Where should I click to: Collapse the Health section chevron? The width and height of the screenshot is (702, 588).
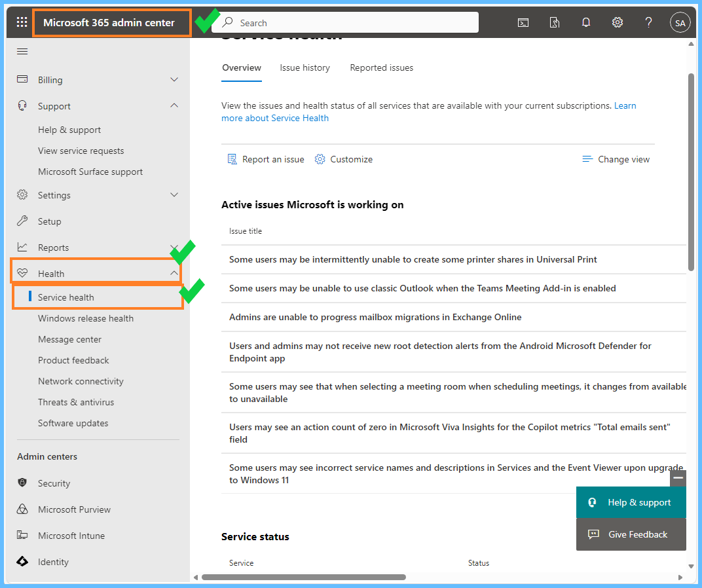click(174, 273)
